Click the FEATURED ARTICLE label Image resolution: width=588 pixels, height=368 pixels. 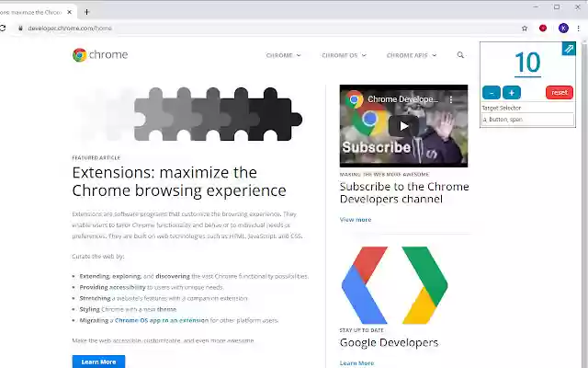click(x=96, y=157)
